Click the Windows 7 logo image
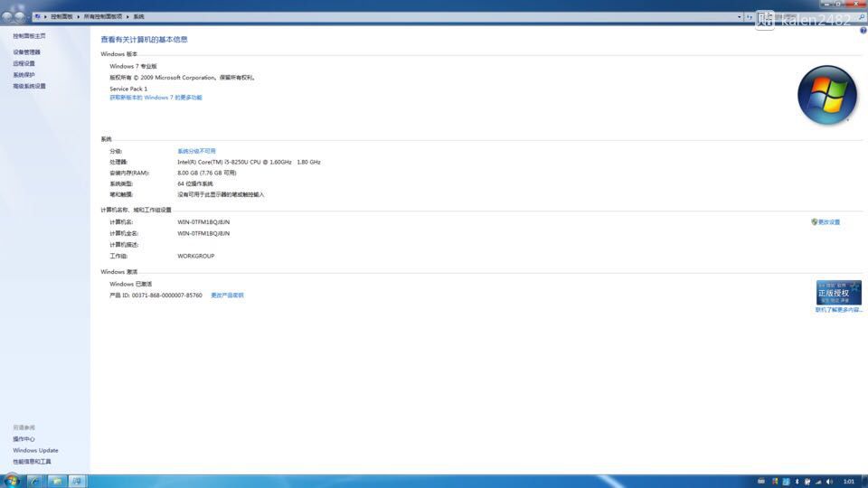The width and height of the screenshot is (868, 488). [827, 95]
